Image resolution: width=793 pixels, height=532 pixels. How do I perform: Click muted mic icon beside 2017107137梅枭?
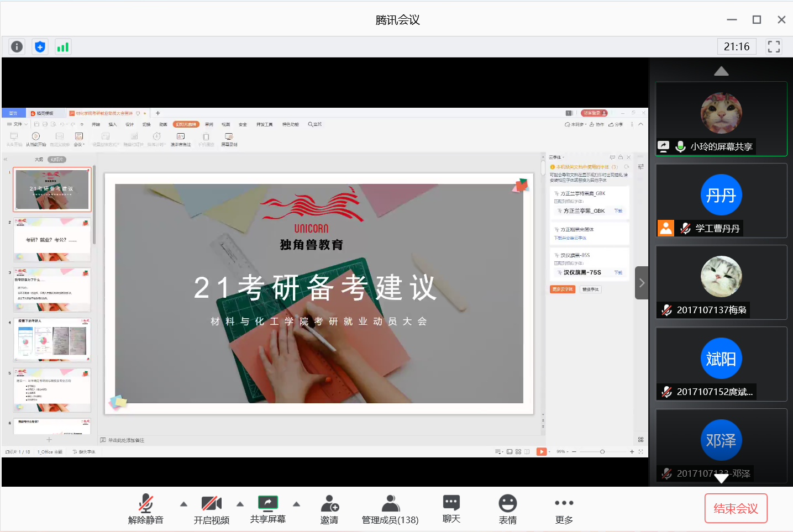click(667, 310)
